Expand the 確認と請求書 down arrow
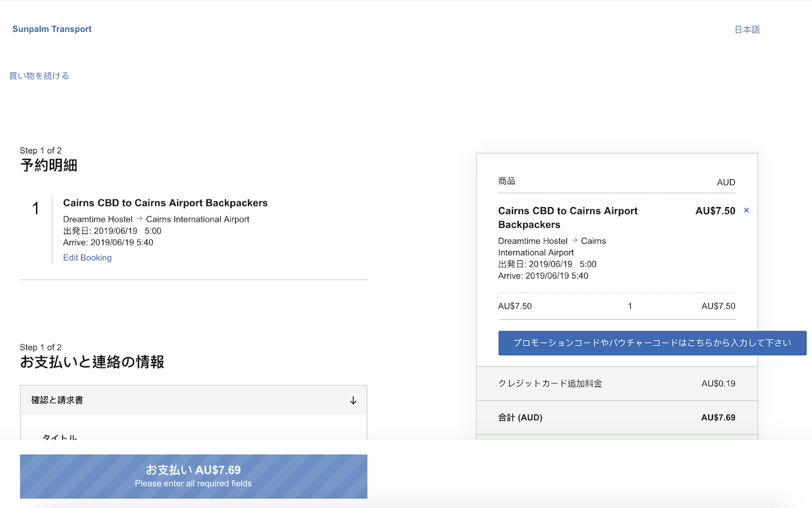 click(353, 400)
